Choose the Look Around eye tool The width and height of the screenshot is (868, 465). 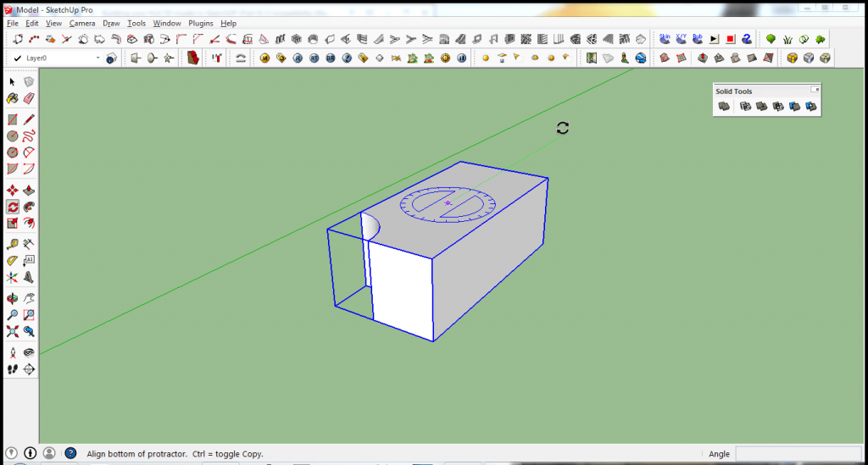tap(29, 352)
